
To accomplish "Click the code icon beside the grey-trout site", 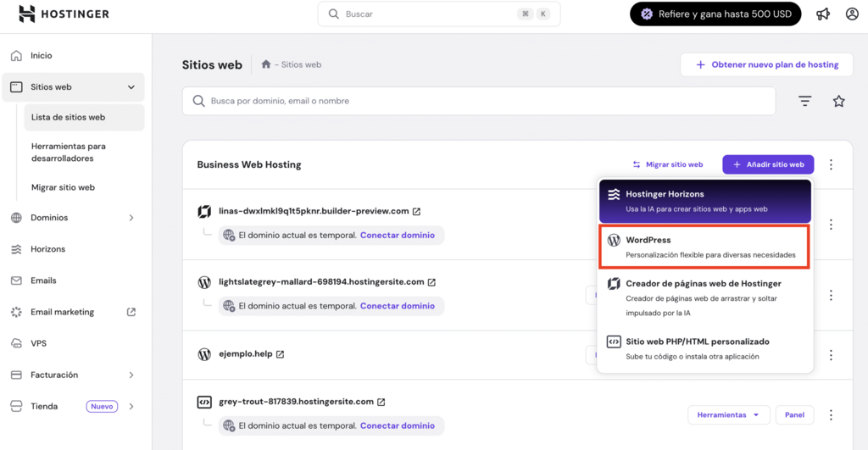I will click(204, 402).
